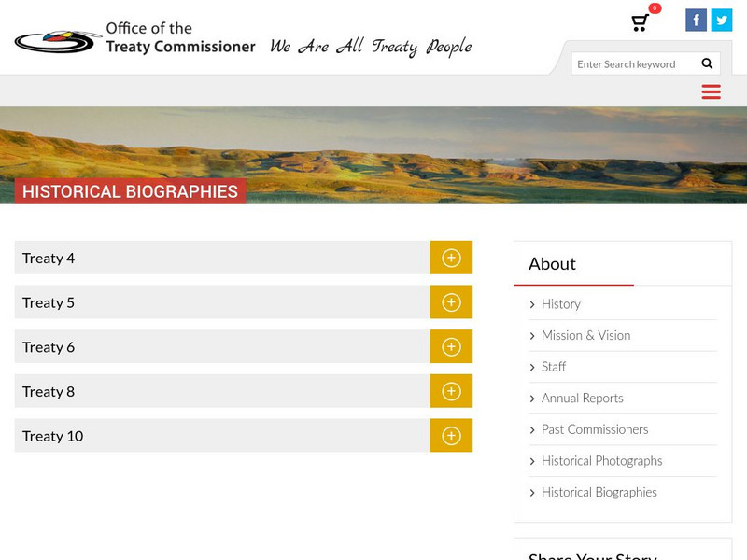Click the Facebook icon
Image resolution: width=747 pixels, height=560 pixels.
click(697, 19)
